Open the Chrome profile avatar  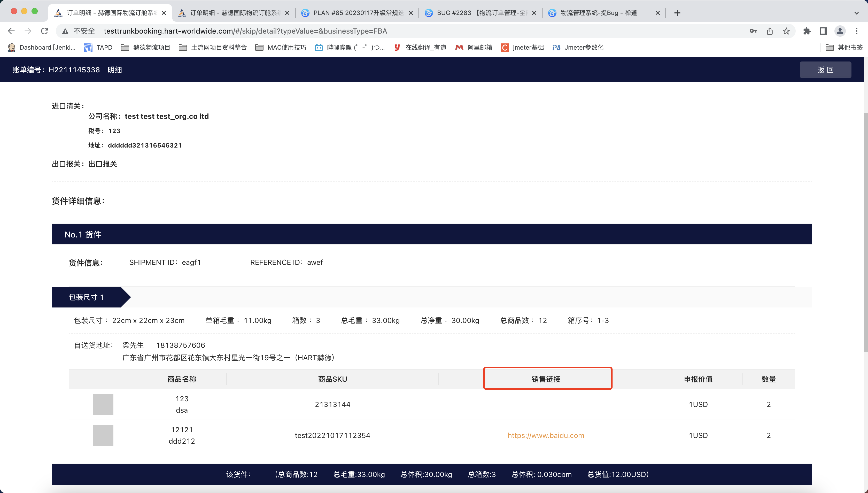[x=840, y=31]
